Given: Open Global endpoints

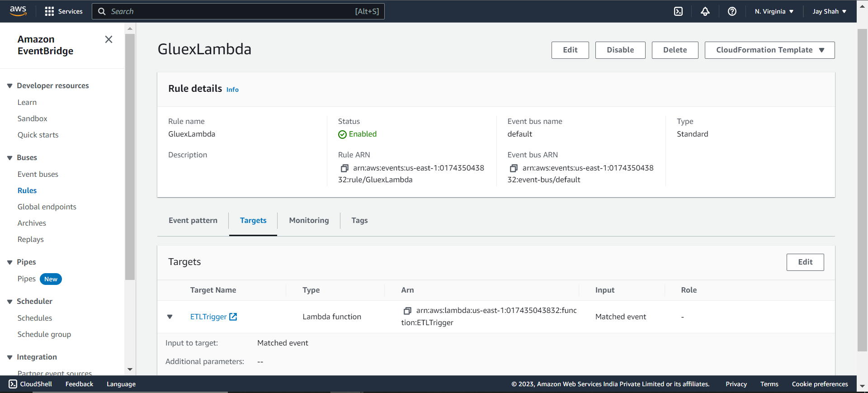Looking at the screenshot, I should 47,207.
